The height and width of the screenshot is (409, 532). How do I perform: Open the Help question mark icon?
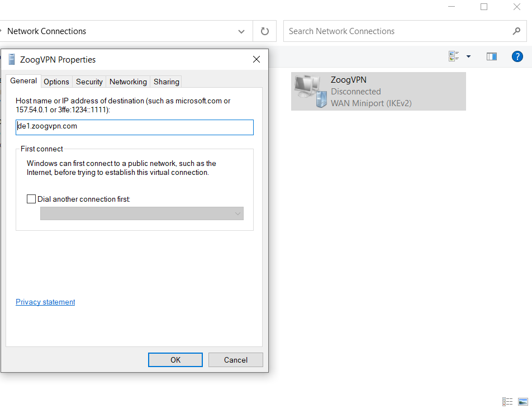tap(517, 56)
